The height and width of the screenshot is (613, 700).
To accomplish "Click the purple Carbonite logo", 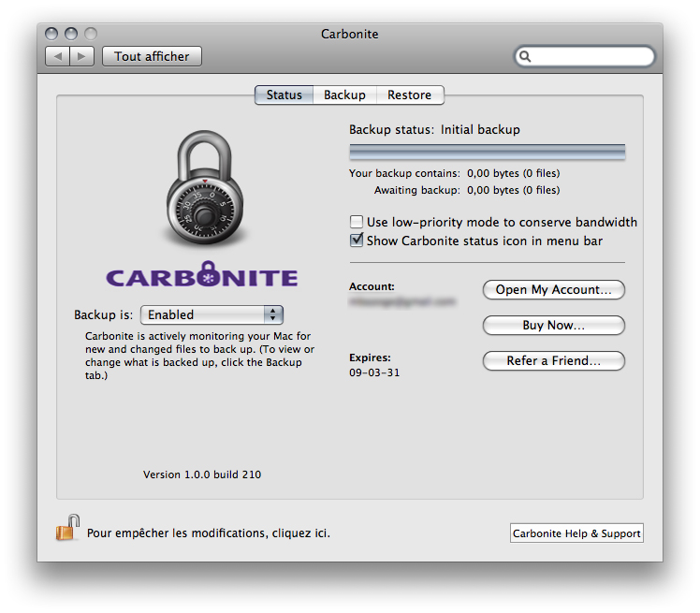I will tap(202, 274).
